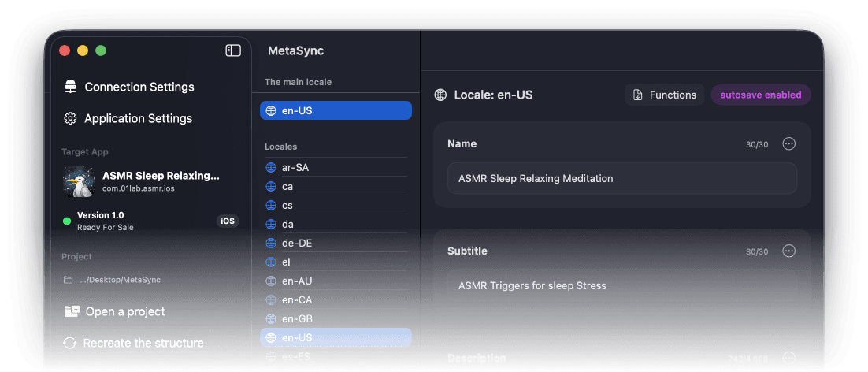868x372 pixels.
Task: Select the ASMR Sleep Relaxing app thumbnail
Action: [79, 181]
